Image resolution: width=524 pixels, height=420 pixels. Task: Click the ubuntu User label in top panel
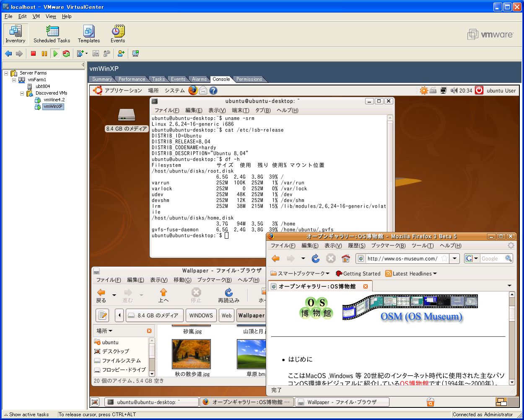pos(501,90)
